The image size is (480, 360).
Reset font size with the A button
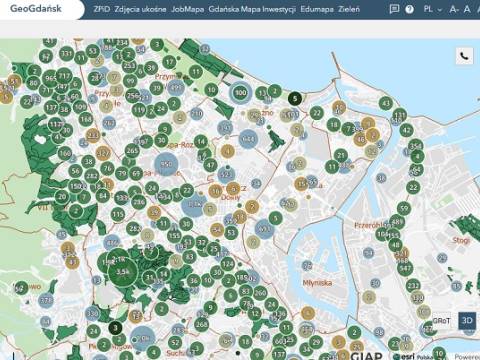tap(467, 9)
